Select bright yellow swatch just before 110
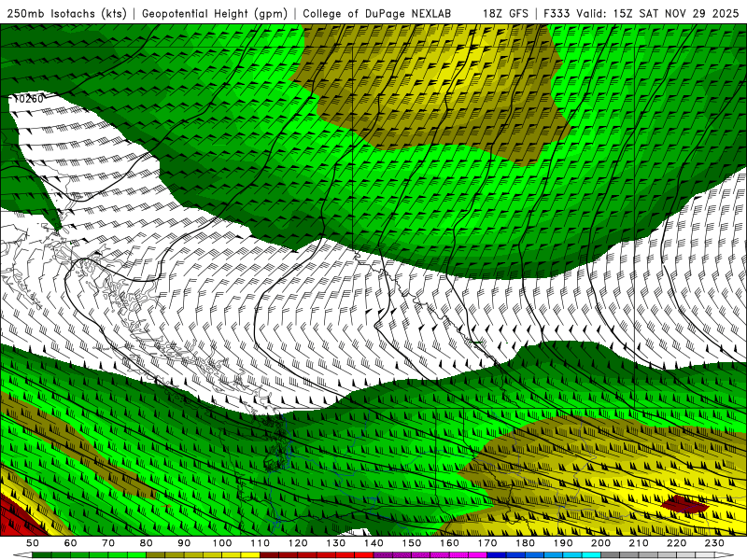Screen dimensions: 747x560 [x=250, y=555]
